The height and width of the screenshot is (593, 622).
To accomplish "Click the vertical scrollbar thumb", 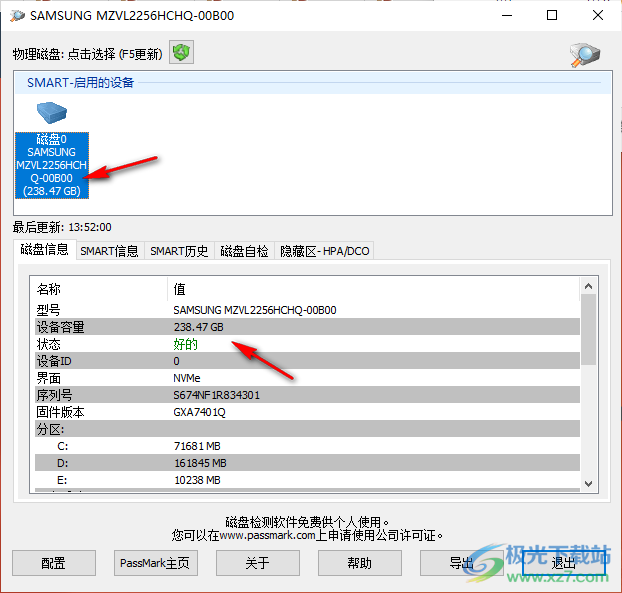I will [x=589, y=329].
